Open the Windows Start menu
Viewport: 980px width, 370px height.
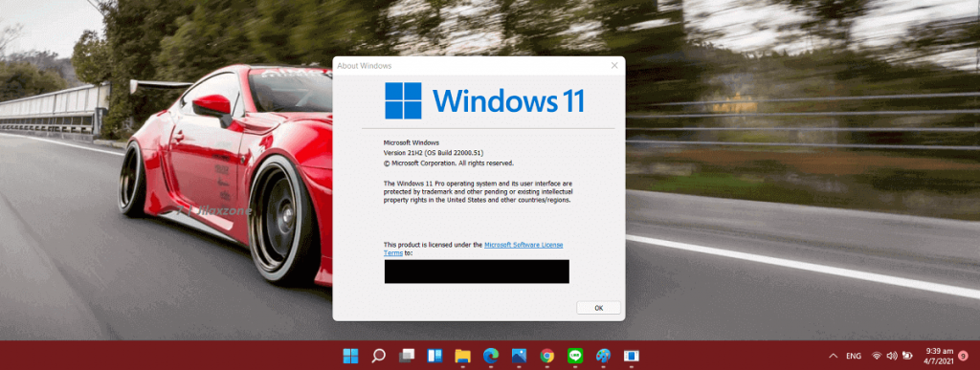click(350, 356)
